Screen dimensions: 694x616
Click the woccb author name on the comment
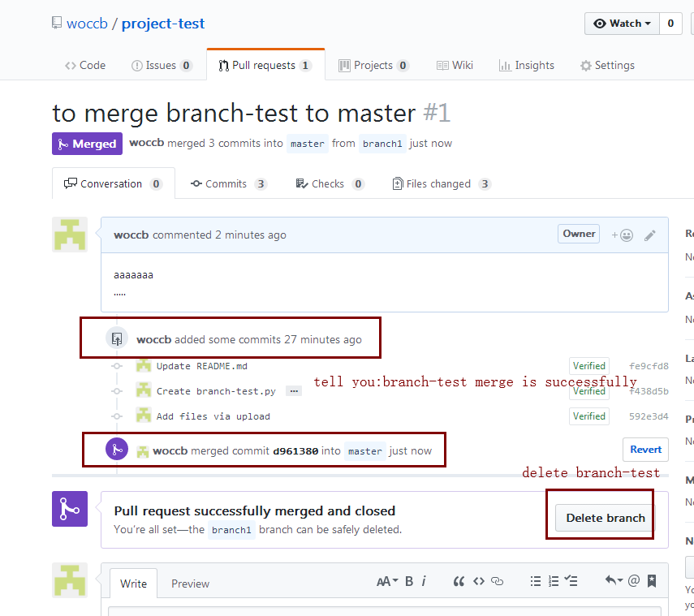[x=131, y=235]
